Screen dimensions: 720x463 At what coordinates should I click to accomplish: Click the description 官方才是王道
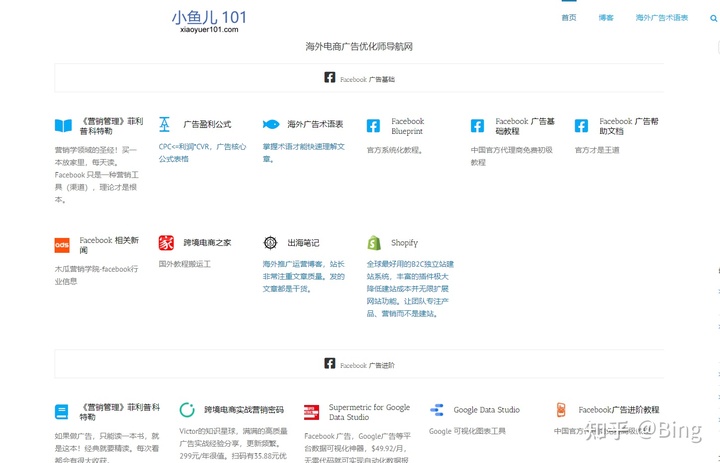tap(597, 150)
